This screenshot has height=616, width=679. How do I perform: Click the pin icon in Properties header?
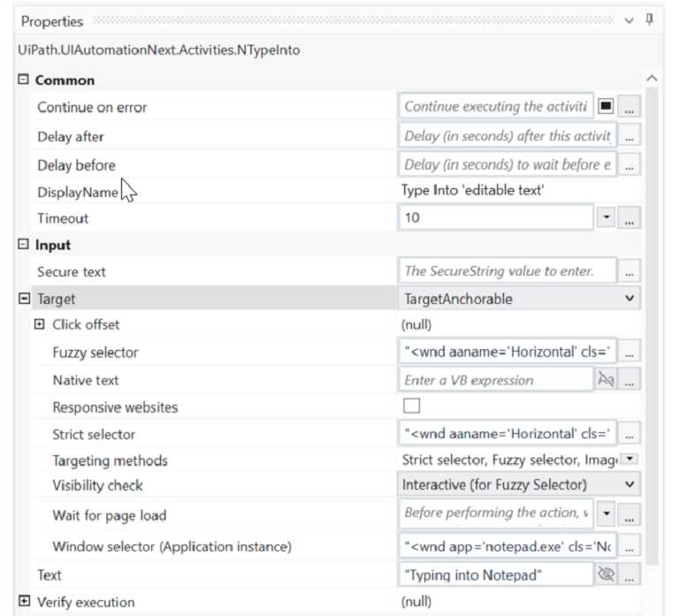pos(650,19)
